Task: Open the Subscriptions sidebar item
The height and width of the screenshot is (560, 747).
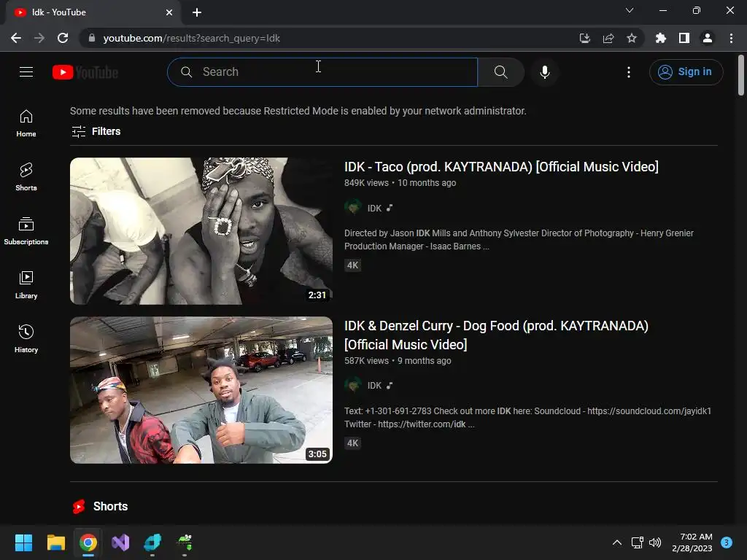Action: [26, 231]
